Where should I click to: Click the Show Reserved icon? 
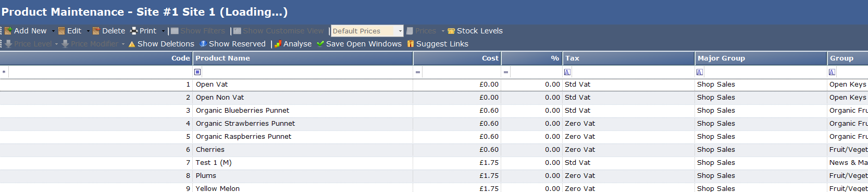pos(203,44)
